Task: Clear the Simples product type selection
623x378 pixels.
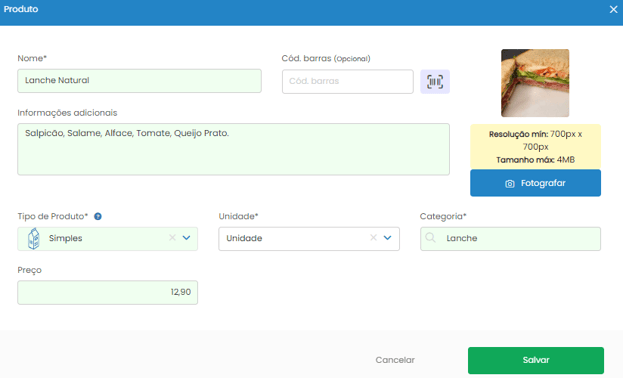Action: [x=172, y=238]
